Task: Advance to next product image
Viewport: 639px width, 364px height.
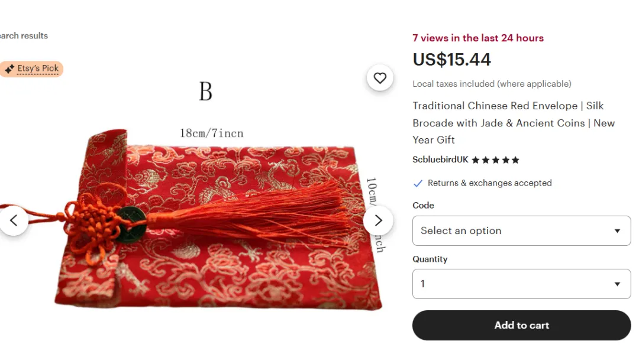Action: pos(378,220)
